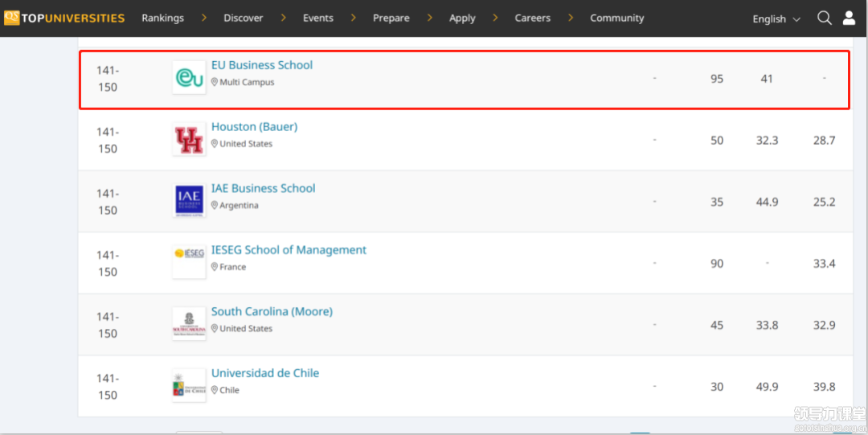Open the Prepare menu
868x435 pixels.
[x=391, y=18]
